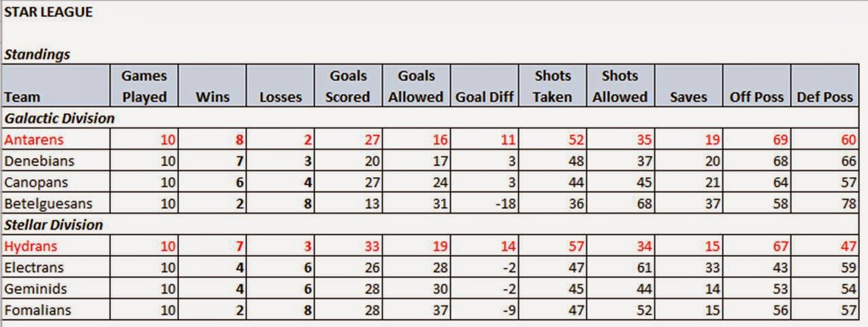This screenshot has width=868, height=327.
Task: Click the Def Poss column header
Action: tap(824, 86)
